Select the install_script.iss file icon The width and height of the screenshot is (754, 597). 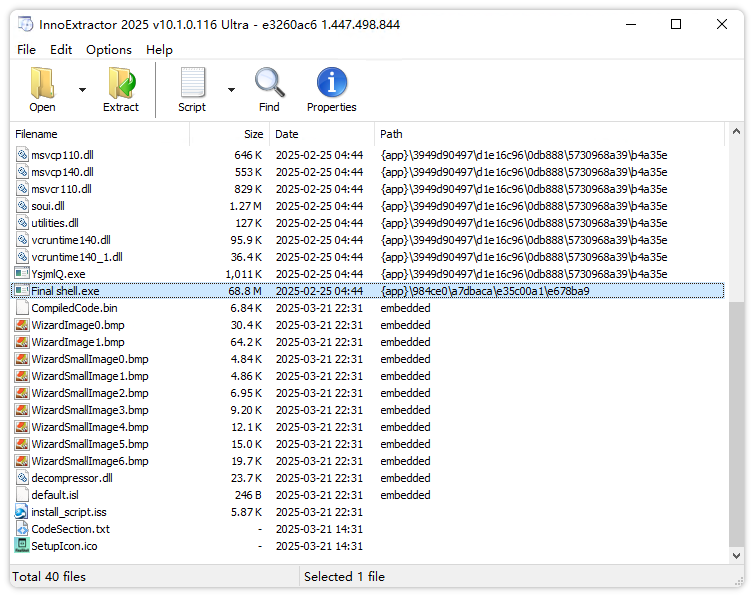coord(22,512)
